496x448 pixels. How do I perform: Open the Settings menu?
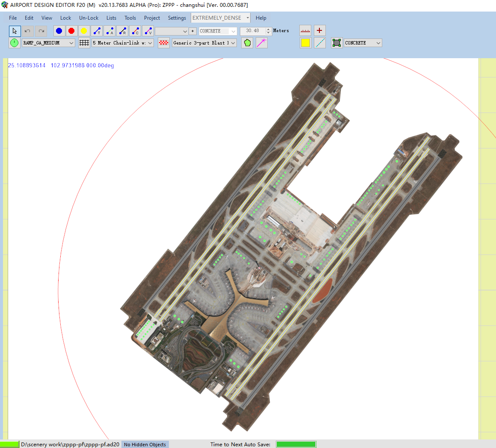pyautogui.click(x=177, y=18)
